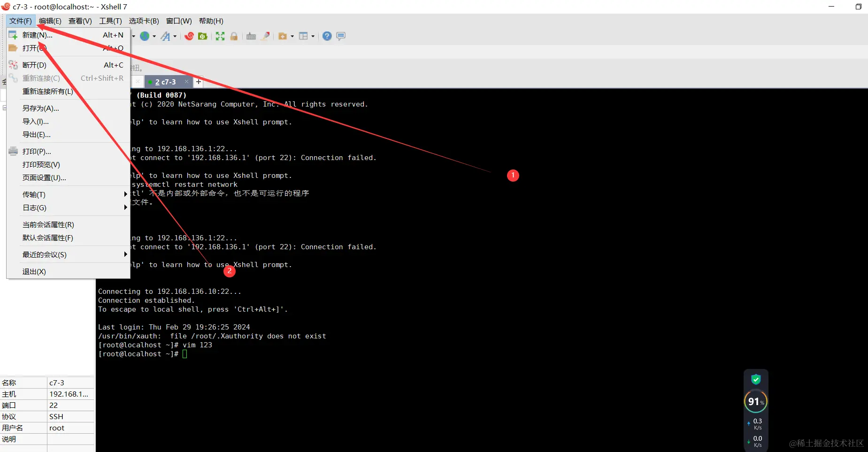
Task: Click the 91% memory usage circle
Action: coord(756,402)
